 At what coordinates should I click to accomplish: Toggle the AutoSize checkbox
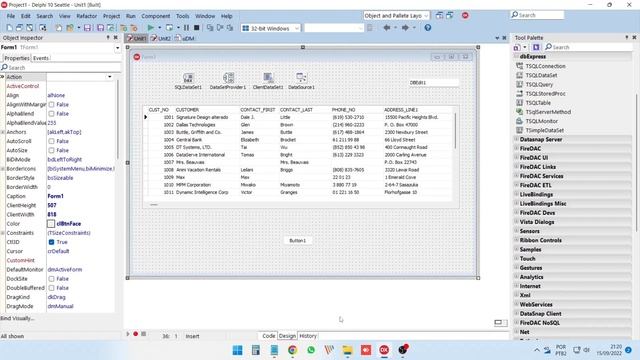coord(51,150)
